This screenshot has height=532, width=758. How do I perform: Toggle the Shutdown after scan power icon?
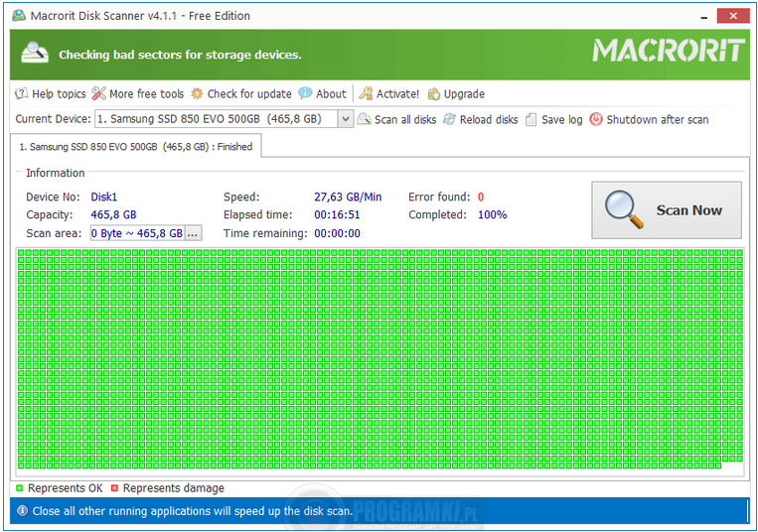click(596, 119)
